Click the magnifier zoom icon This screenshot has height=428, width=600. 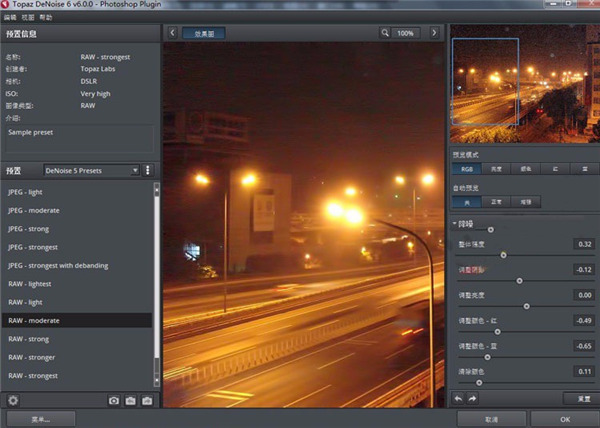point(386,33)
